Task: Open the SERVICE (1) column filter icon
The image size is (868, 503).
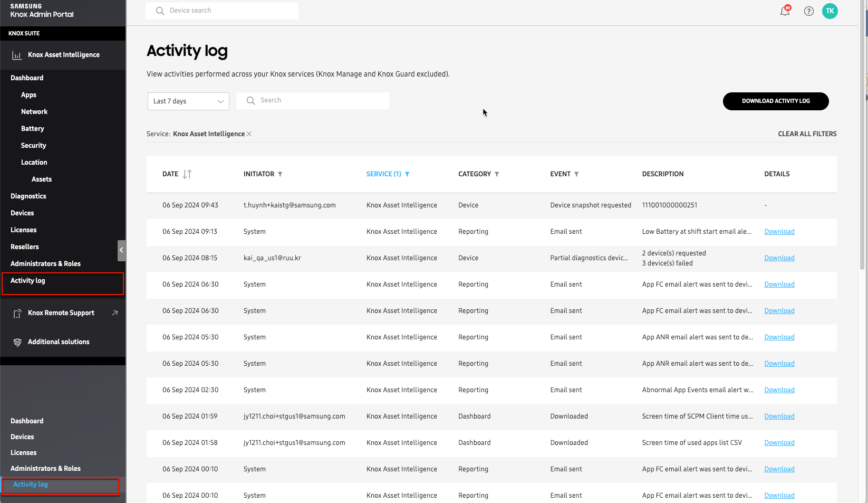Action: tap(407, 174)
